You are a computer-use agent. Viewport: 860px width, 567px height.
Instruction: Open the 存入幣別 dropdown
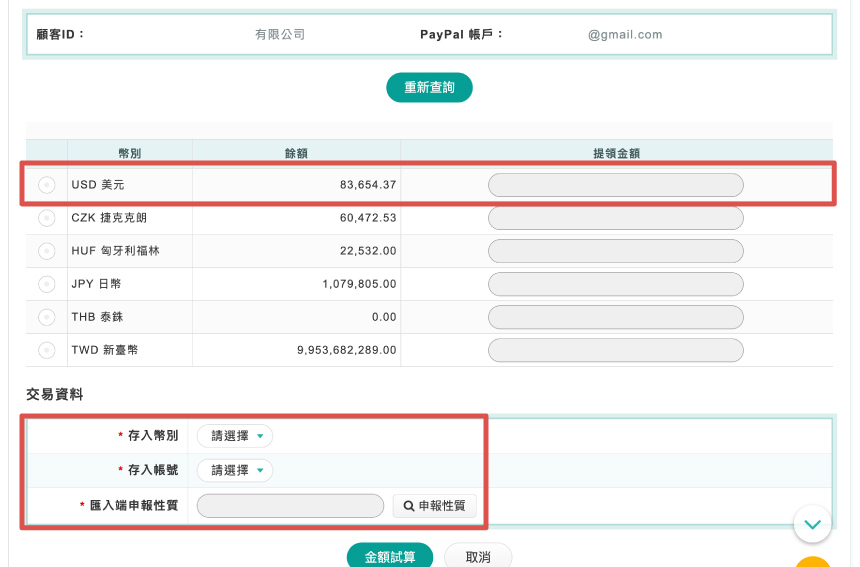coord(235,436)
